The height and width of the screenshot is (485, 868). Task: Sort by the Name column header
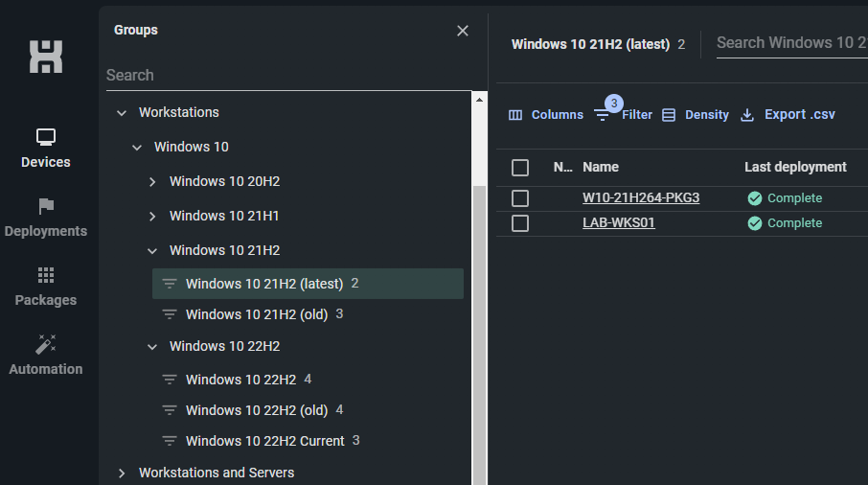601,167
